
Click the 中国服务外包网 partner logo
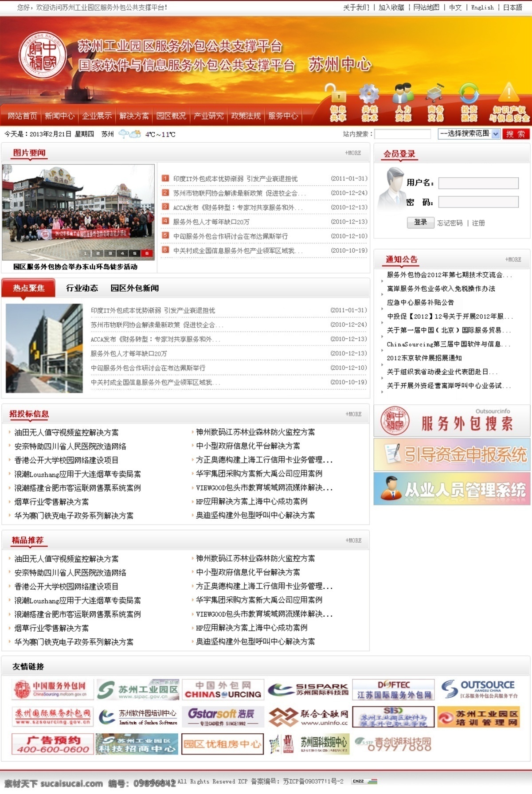click(52, 689)
